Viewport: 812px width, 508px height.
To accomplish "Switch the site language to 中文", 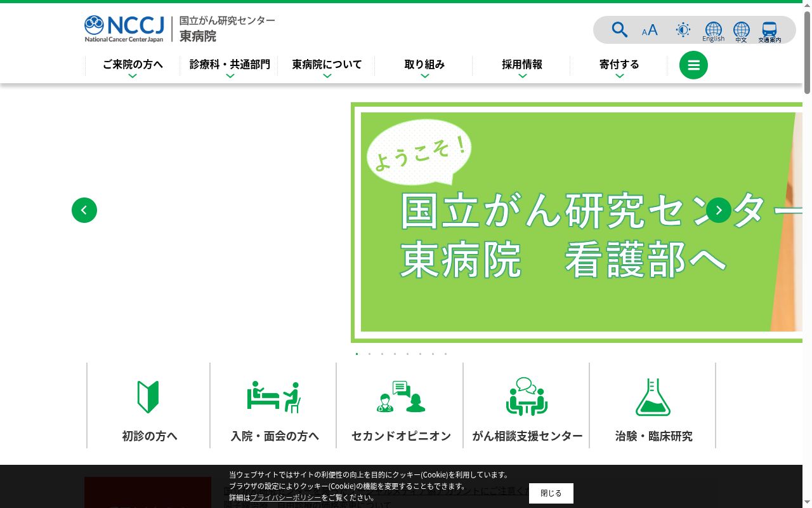I will [x=741, y=32].
